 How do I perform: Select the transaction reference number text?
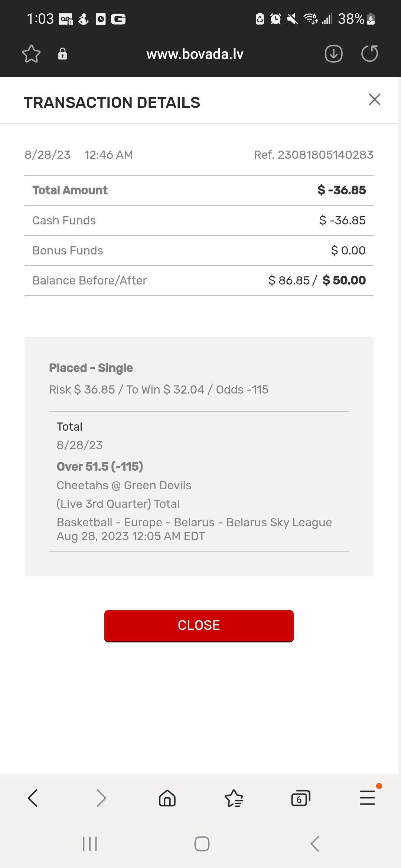click(x=313, y=155)
